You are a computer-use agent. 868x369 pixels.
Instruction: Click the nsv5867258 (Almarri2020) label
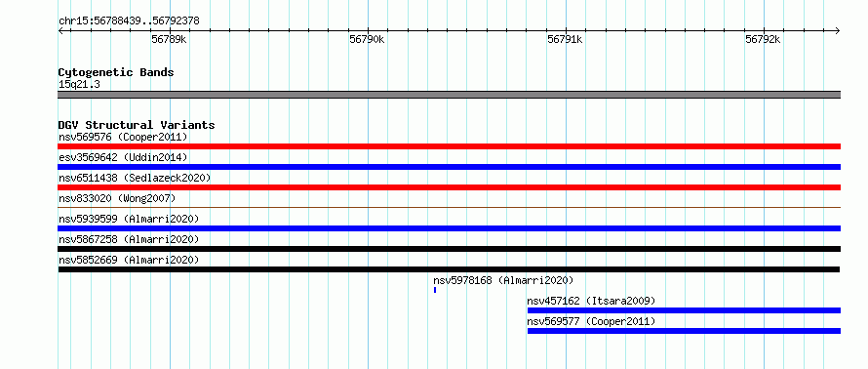point(129,239)
